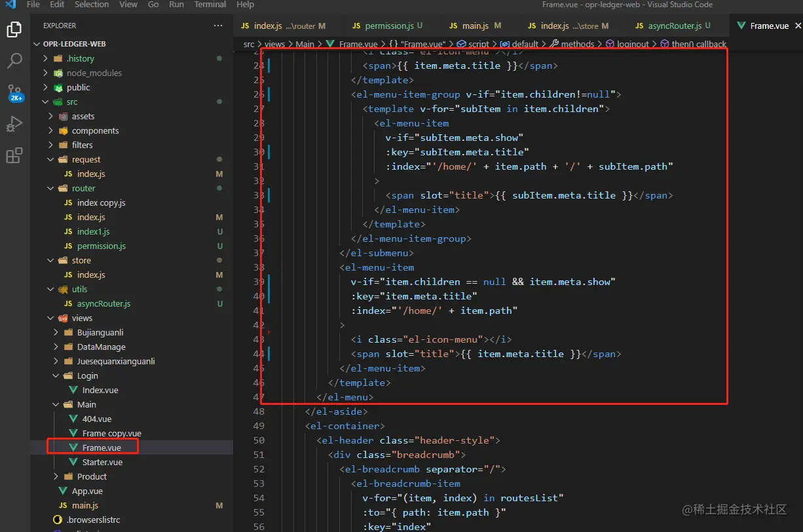Click the VS Code logo icon
This screenshot has height=532, width=803.
(9, 5)
